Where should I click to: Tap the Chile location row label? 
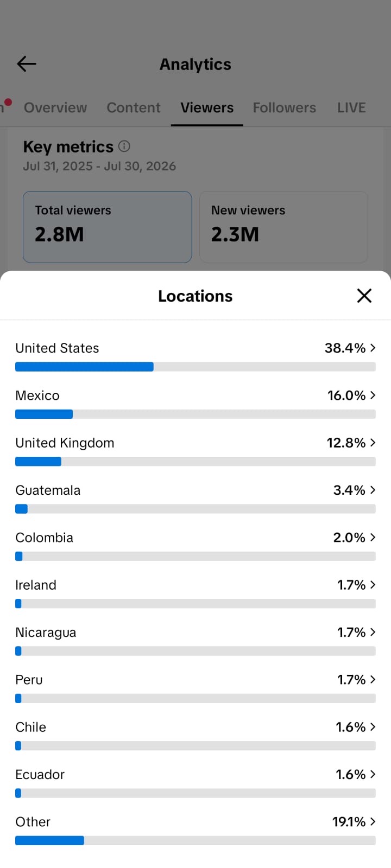pos(31,727)
